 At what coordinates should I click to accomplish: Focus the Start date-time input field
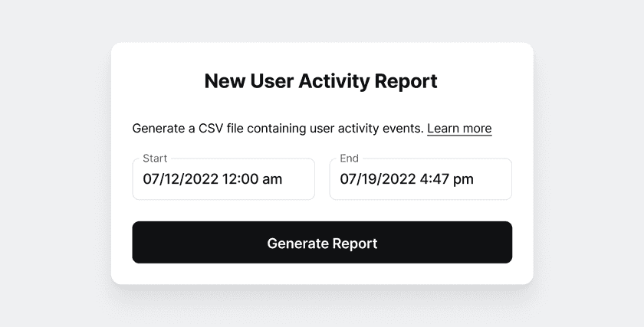(x=223, y=179)
